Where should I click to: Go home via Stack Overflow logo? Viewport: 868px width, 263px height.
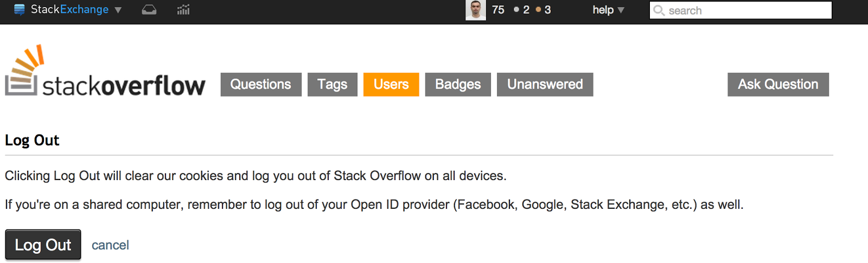click(x=105, y=72)
